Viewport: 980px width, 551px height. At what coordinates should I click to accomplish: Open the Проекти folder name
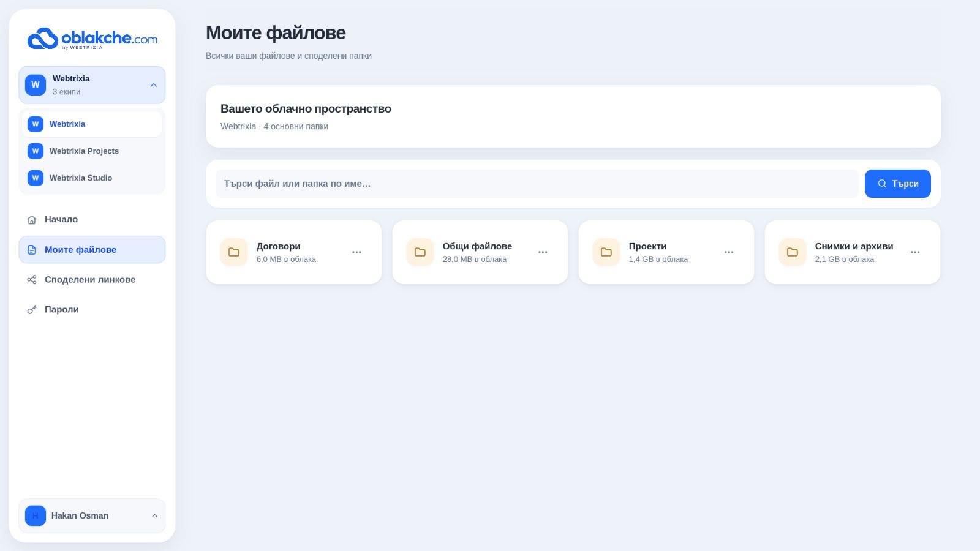[x=648, y=246]
